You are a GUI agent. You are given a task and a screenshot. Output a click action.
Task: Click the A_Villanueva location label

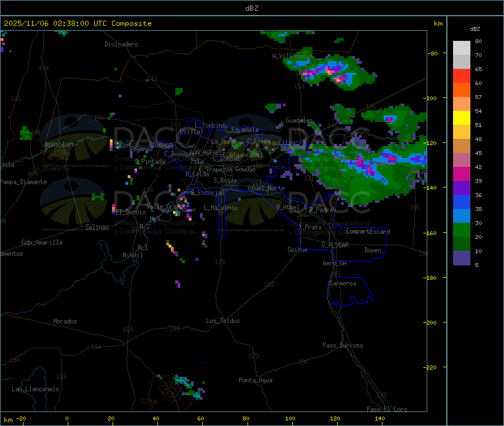292,56
